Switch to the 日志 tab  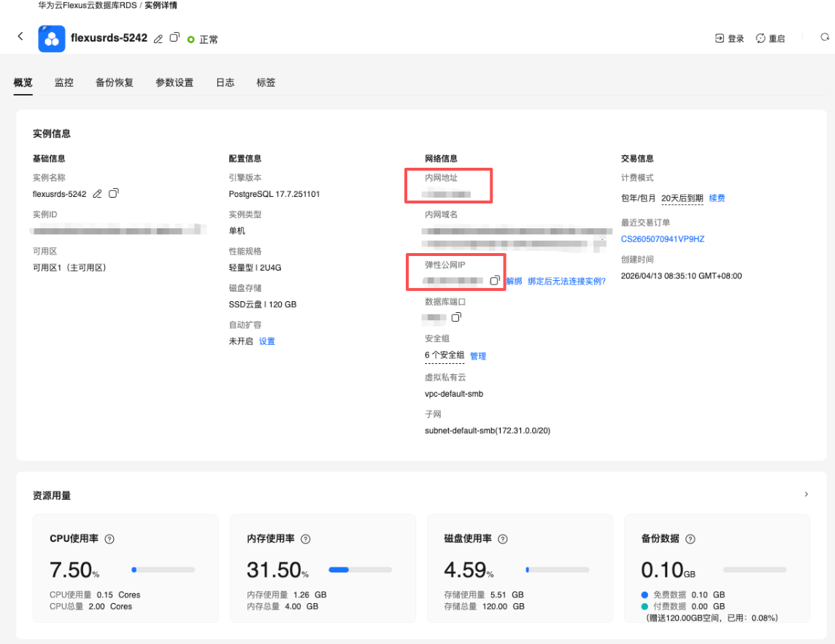click(226, 82)
